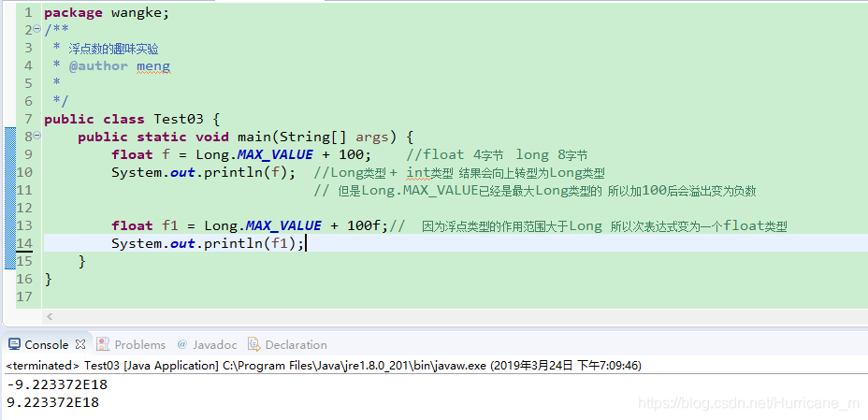Click the editor horizontal scrollbar left arrow
The image size is (868, 420).
pos(50,316)
